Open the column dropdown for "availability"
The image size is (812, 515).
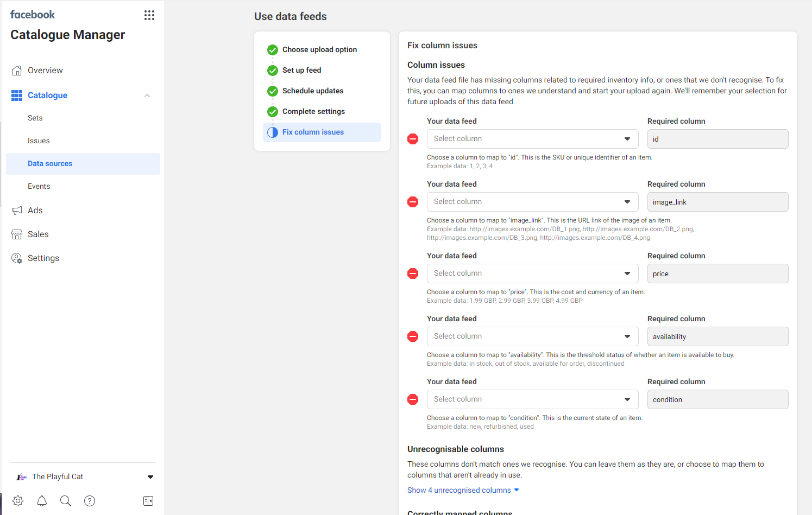pos(532,336)
